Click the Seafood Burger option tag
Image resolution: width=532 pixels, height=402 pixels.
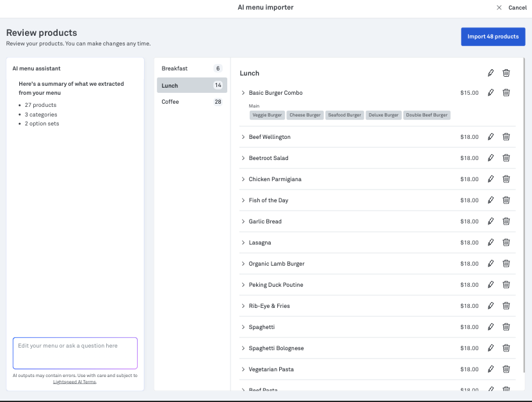click(344, 115)
